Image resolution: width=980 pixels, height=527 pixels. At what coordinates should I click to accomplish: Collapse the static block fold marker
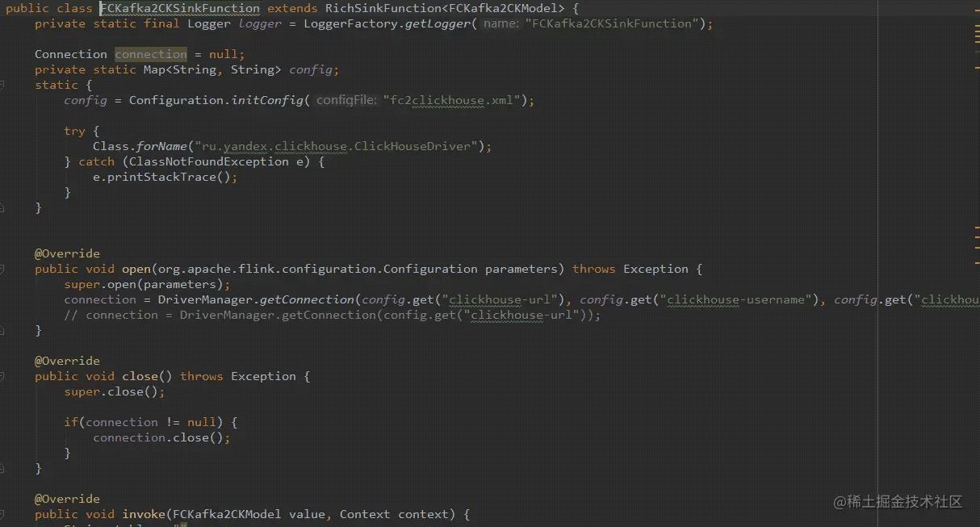point(2,85)
